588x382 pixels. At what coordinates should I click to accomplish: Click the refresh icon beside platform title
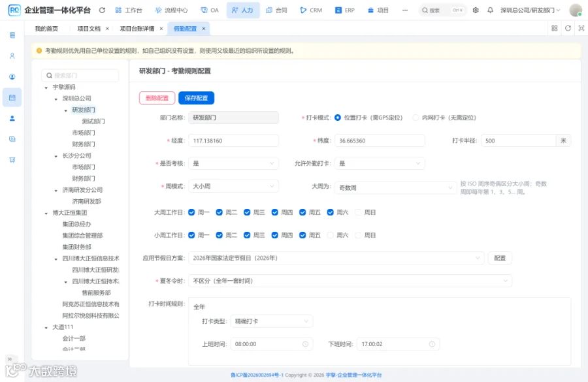tap(102, 10)
